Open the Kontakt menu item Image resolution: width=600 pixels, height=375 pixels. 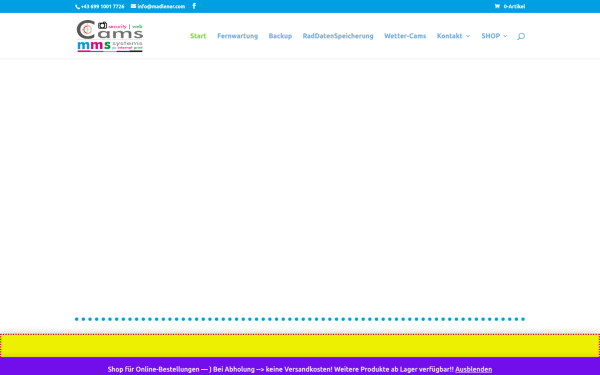[450, 36]
